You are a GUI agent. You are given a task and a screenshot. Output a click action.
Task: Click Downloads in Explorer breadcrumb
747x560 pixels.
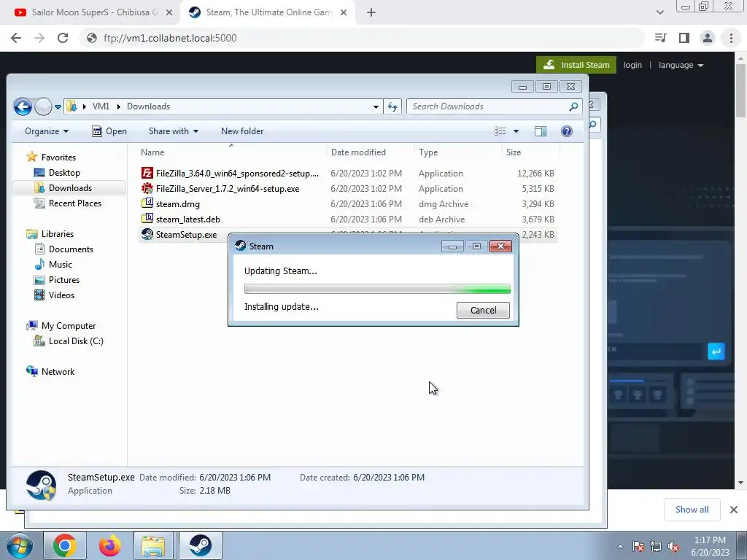148,106
